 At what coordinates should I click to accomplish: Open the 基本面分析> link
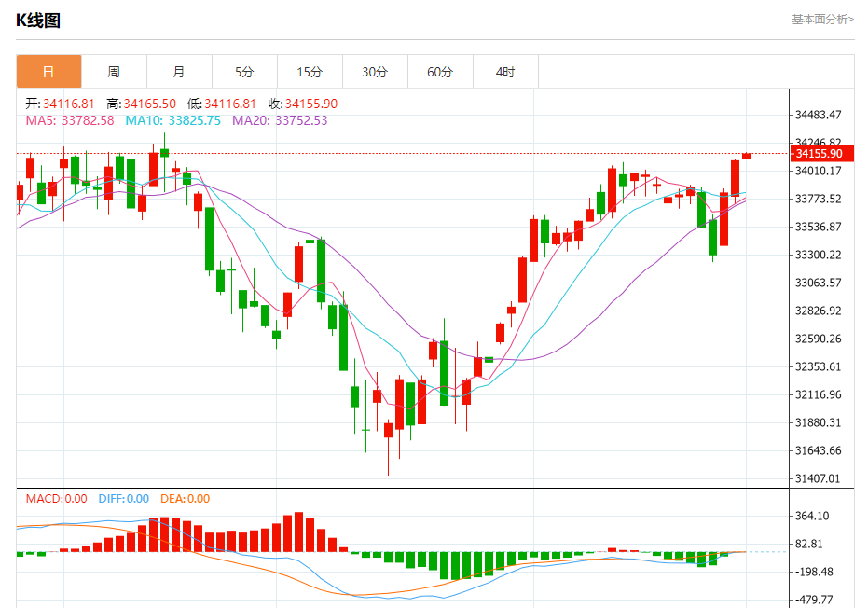coord(822,20)
